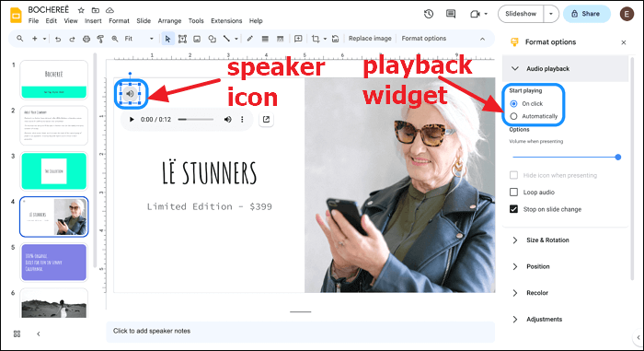
Task: Open the Edit menu
Action: pyautogui.click(x=51, y=20)
